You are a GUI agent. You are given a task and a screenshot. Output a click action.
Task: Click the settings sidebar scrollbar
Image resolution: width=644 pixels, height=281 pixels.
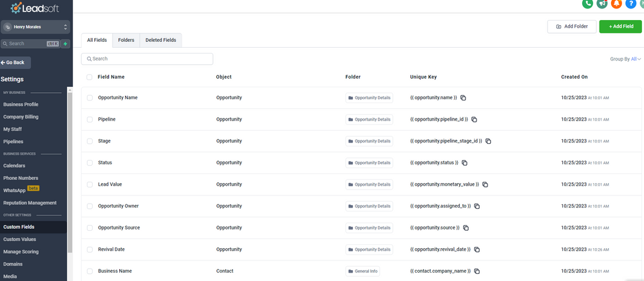[x=70, y=173]
